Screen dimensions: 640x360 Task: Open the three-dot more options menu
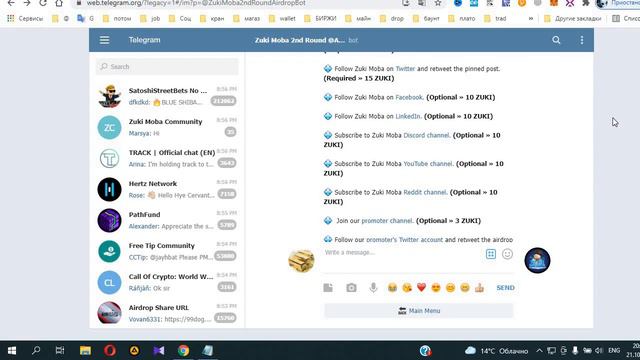click(x=582, y=40)
